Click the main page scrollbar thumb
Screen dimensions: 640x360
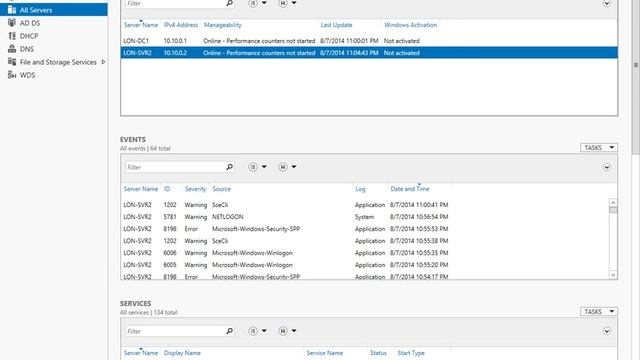(636, 76)
